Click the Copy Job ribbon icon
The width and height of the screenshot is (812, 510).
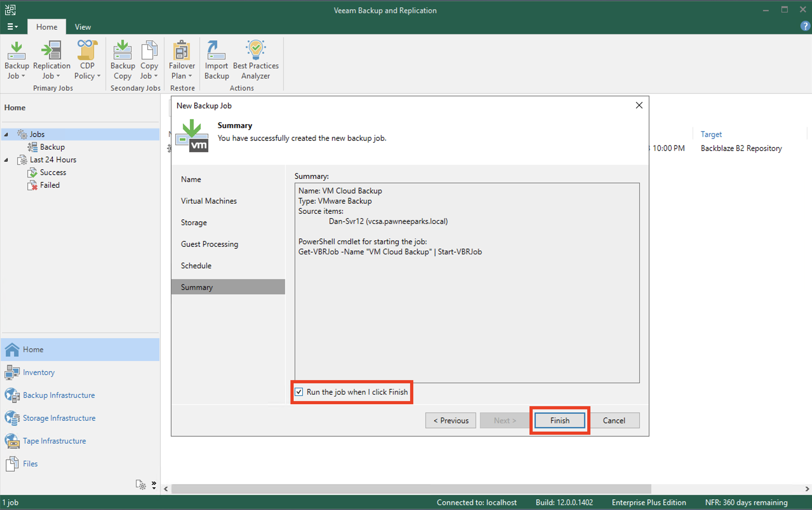pyautogui.click(x=149, y=50)
